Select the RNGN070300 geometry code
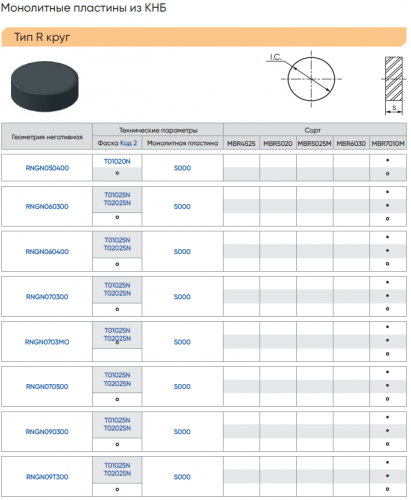Screen dimensions: 411x500 click(x=47, y=297)
